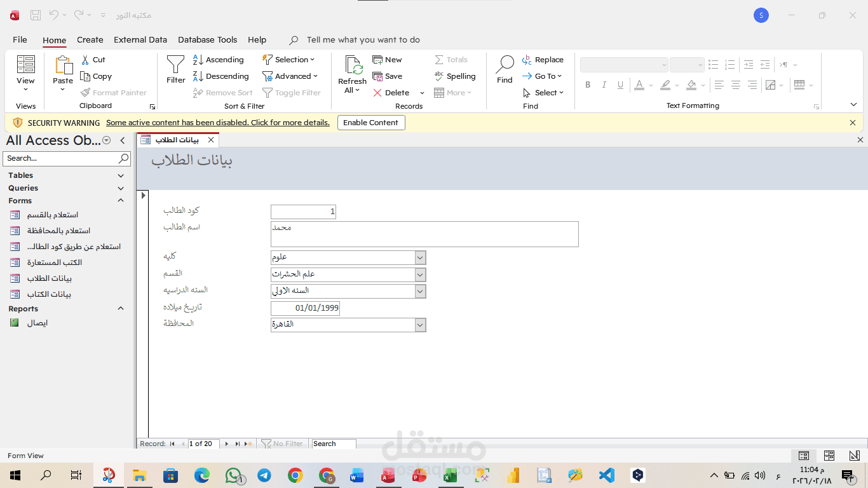Open Telegram from the taskbar
This screenshot has width=868, height=488.
264,475
